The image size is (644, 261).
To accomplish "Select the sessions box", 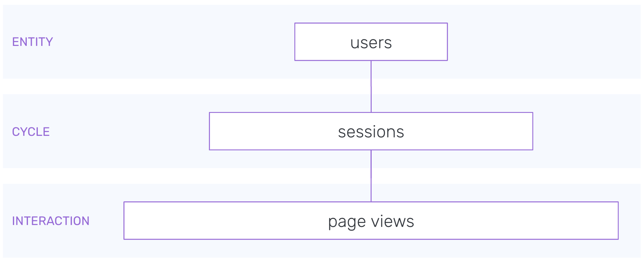I will [x=371, y=131].
